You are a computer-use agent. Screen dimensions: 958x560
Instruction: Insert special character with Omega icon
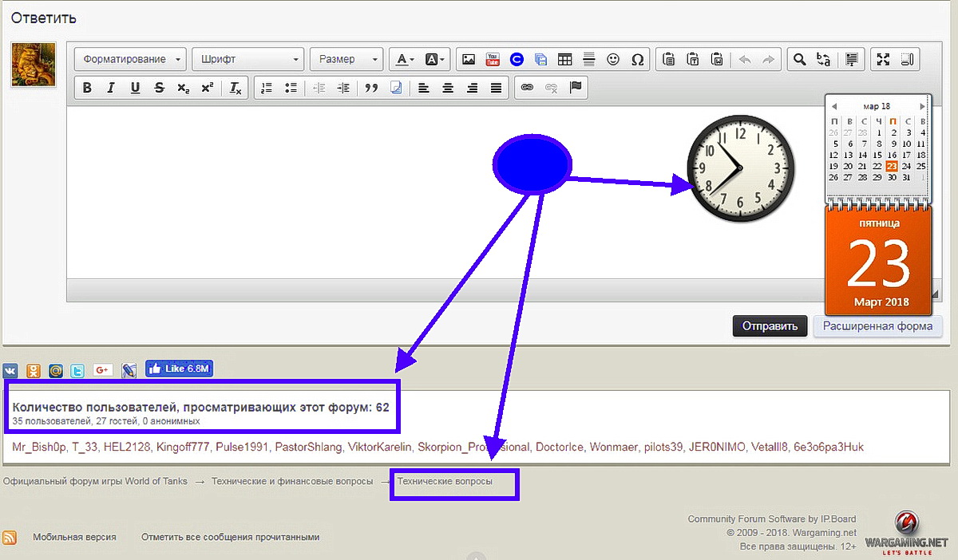click(637, 59)
